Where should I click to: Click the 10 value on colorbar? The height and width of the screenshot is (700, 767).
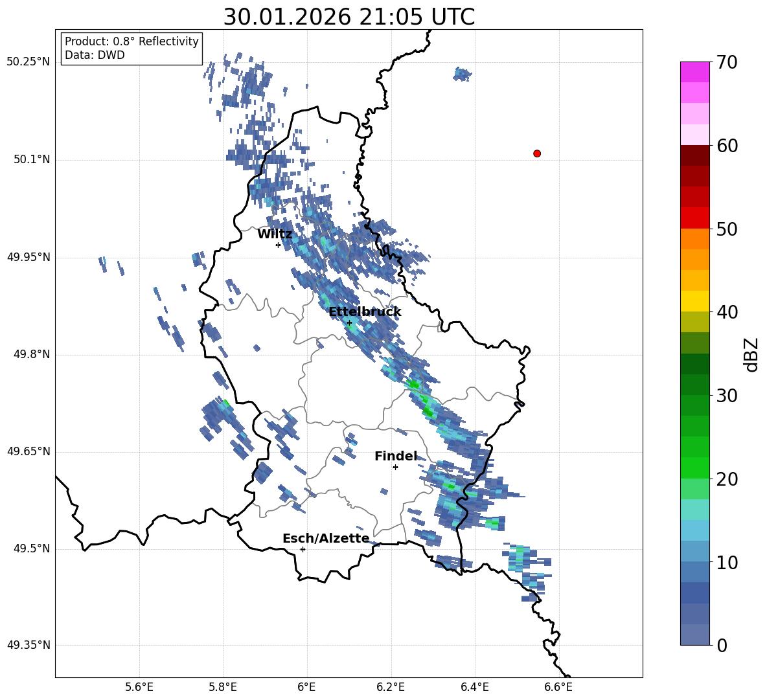(x=727, y=562)
